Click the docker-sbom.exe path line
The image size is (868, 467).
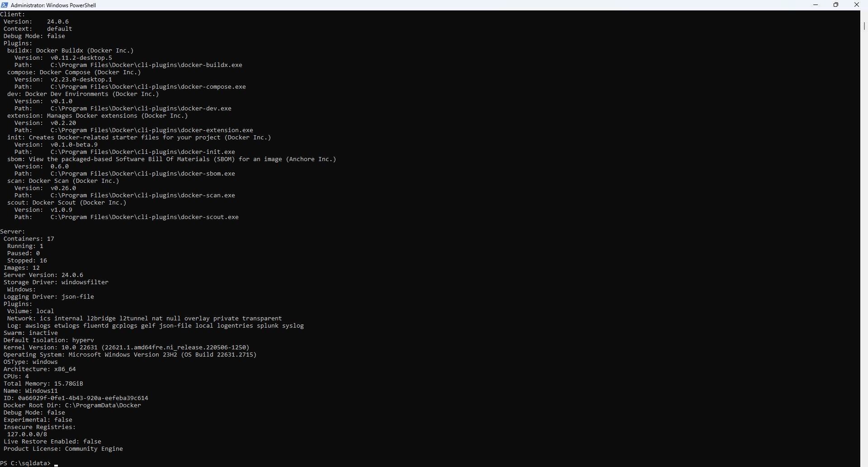pos(125,174)
